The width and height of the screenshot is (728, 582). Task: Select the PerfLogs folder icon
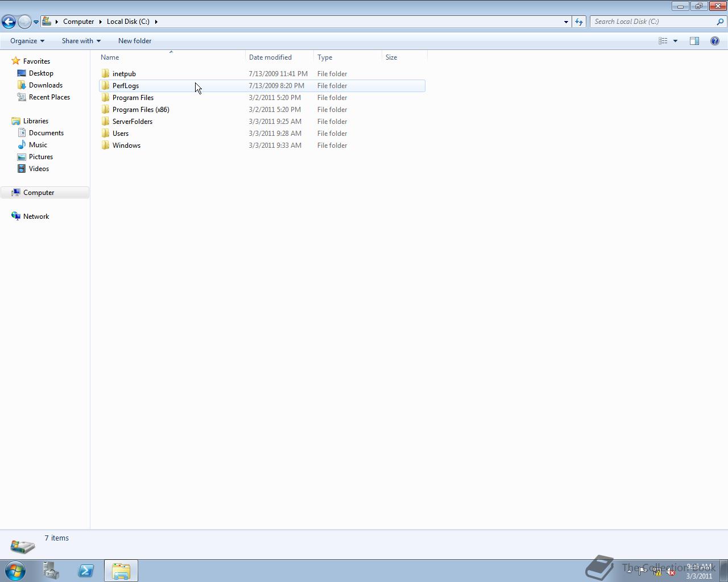point(105,86)
